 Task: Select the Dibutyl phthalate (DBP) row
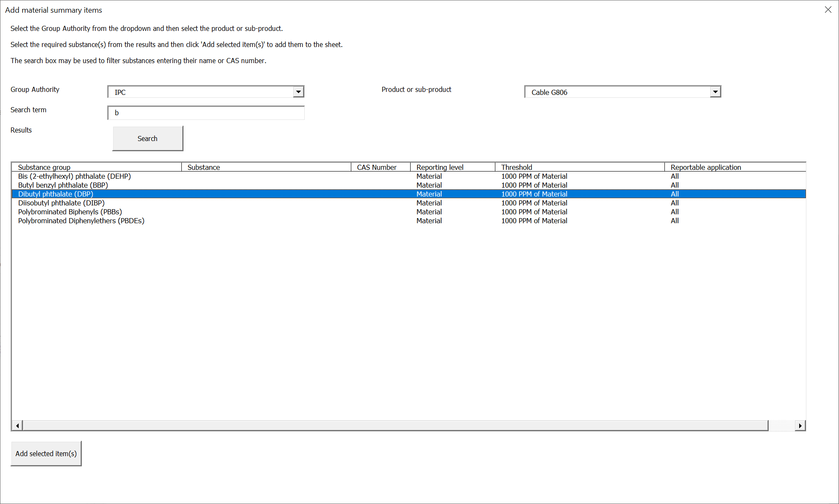tap(56, 194)
